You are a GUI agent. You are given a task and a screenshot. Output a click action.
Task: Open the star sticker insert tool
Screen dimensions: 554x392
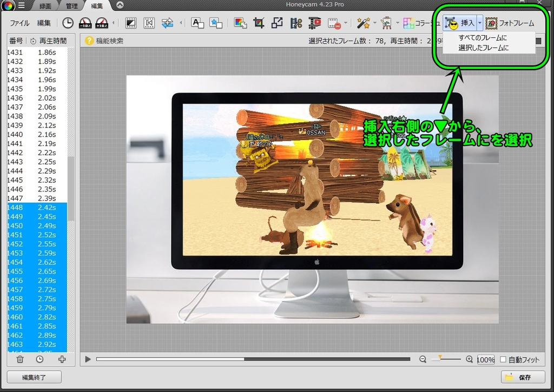tap(215, 23)
